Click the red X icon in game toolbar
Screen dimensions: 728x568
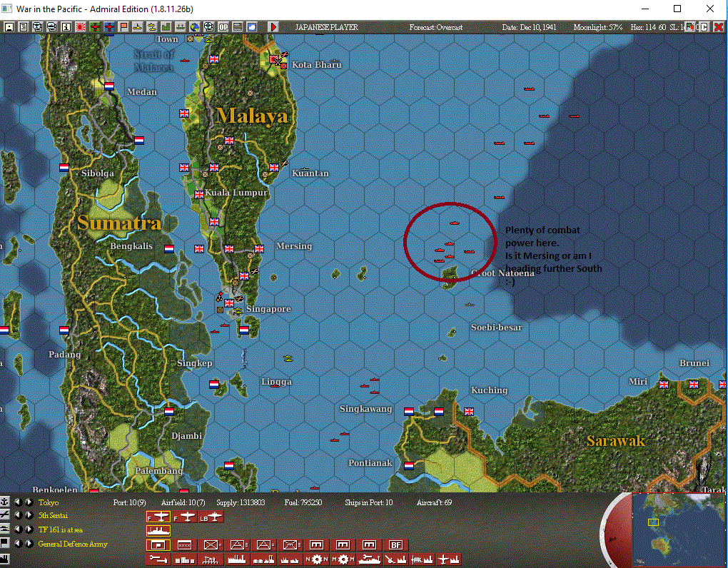click(x=718, y=27)
